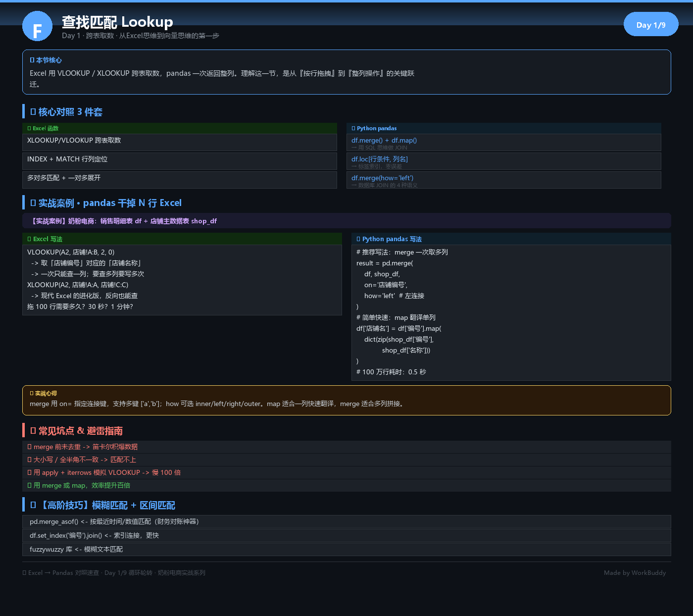Click the Day 1/9 badge

651,24
